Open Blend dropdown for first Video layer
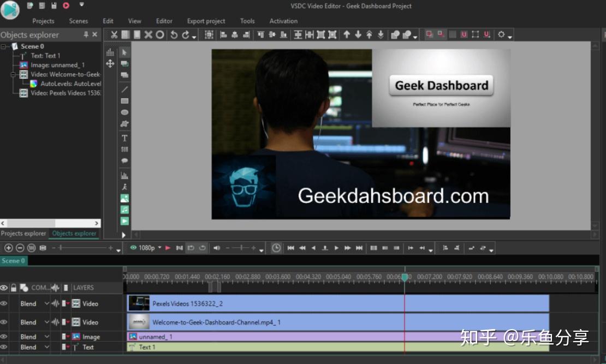606x364 pixels. [47, 304]
